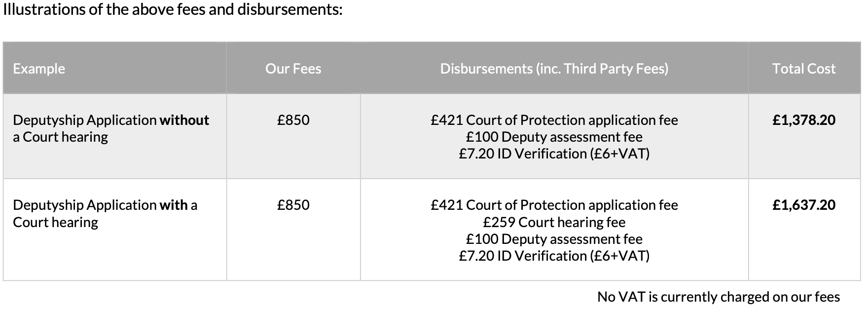This screenshot has width=868, height=313.
Task: Click first row '£100 Deputy assessment fee'
Action: click(x=554, y=137)
